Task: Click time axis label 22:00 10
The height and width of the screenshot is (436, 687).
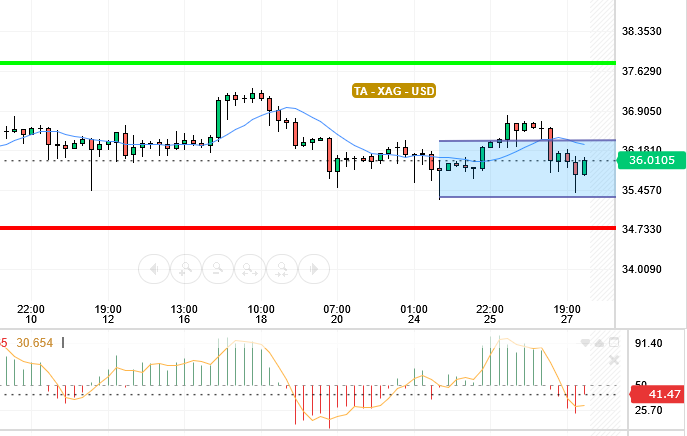Action: (x=31, y=314)
